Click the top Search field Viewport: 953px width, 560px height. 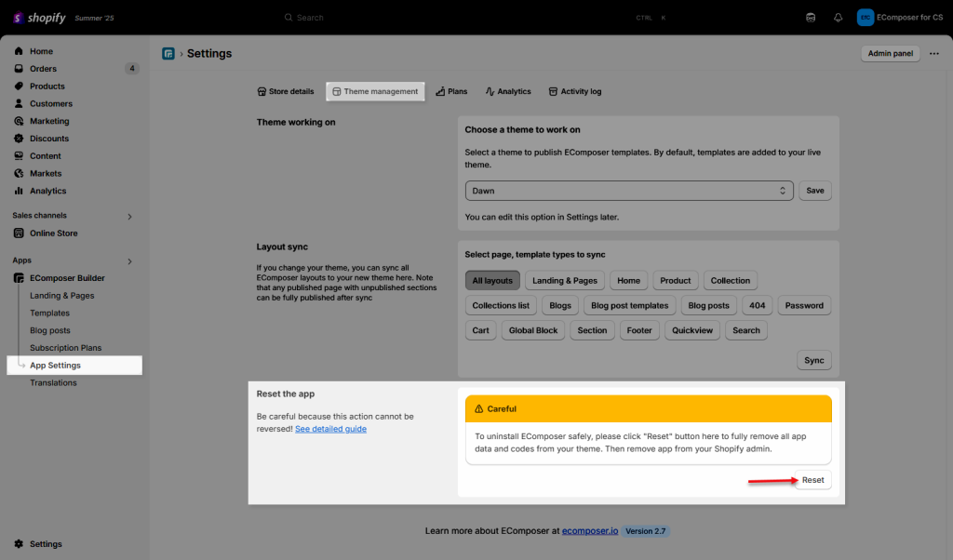476,18
